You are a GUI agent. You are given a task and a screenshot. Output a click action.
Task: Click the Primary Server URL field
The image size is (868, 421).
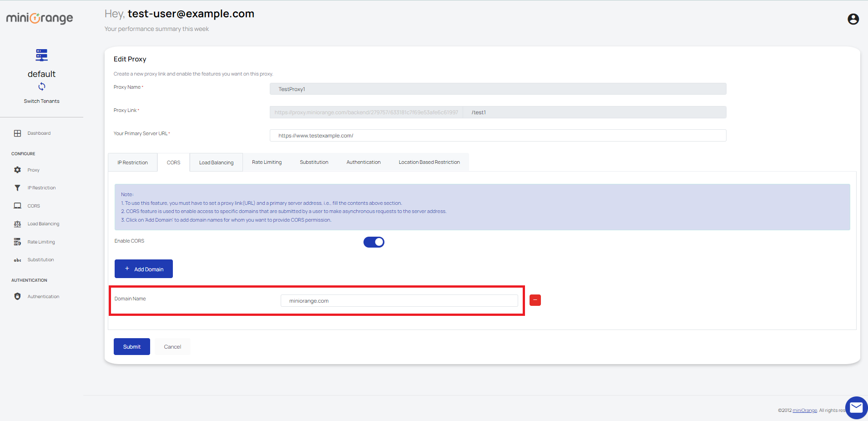[x=498, y=135]
